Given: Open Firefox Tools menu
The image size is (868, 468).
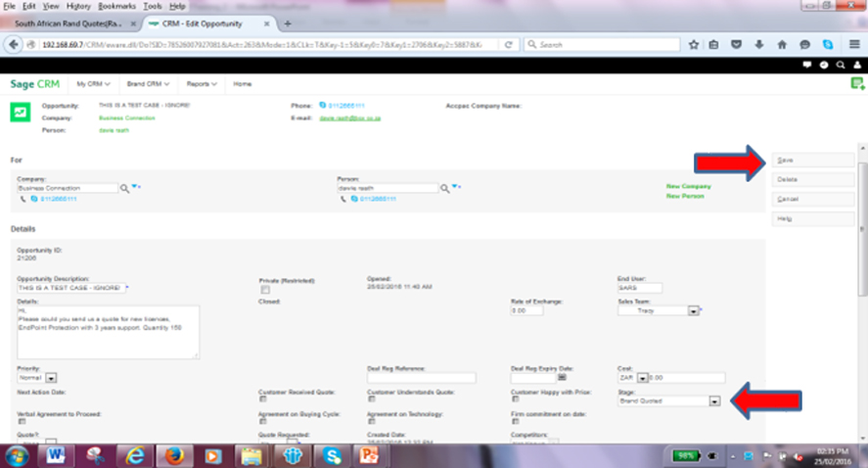Looking at the screenshot, I should [153, 6].
